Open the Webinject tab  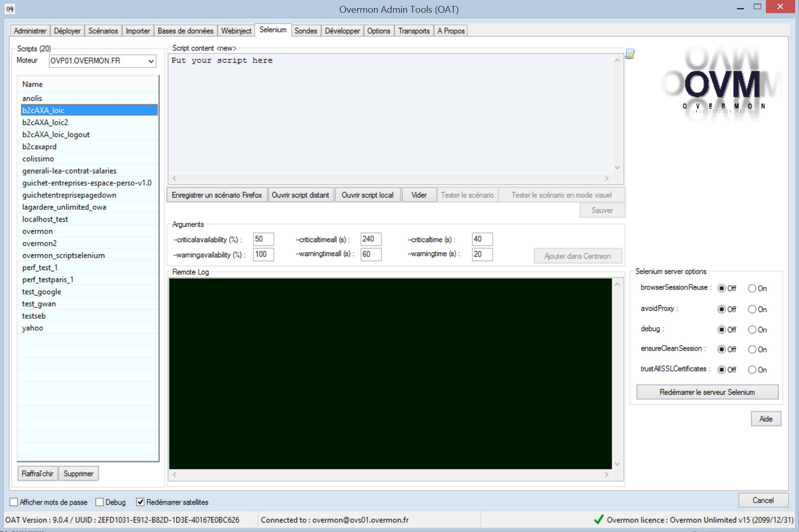[x=236, y=31]
